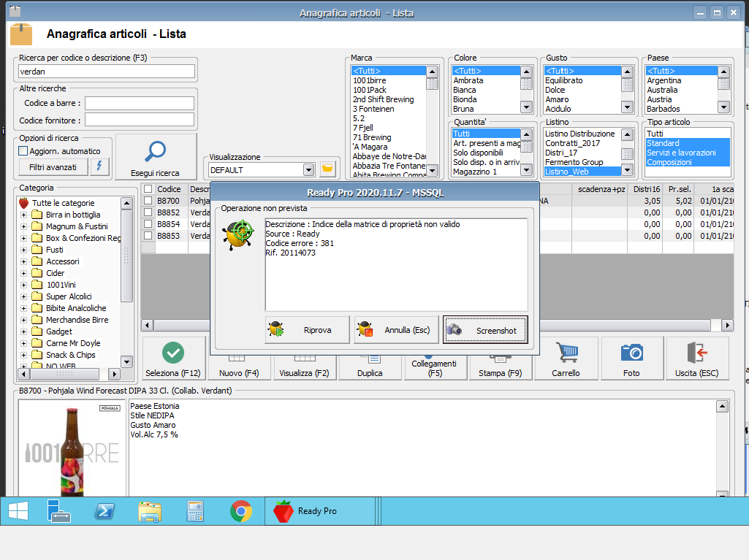The width and height of the screenshot is (749, 560).
Task: Launch PowerShell from the taskbar
Action: click(104, 511)
